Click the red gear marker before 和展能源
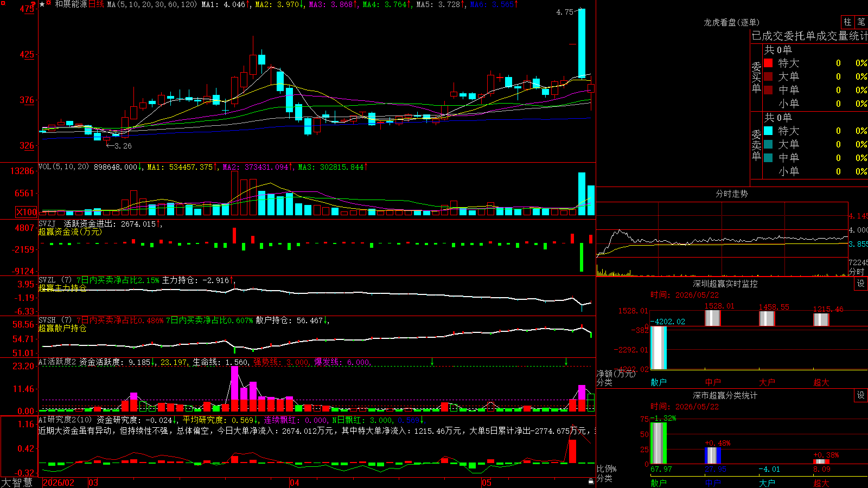Image resolution: width=868 pixels, height=488 pixels. pyautogui.click(x=49, y=4)
